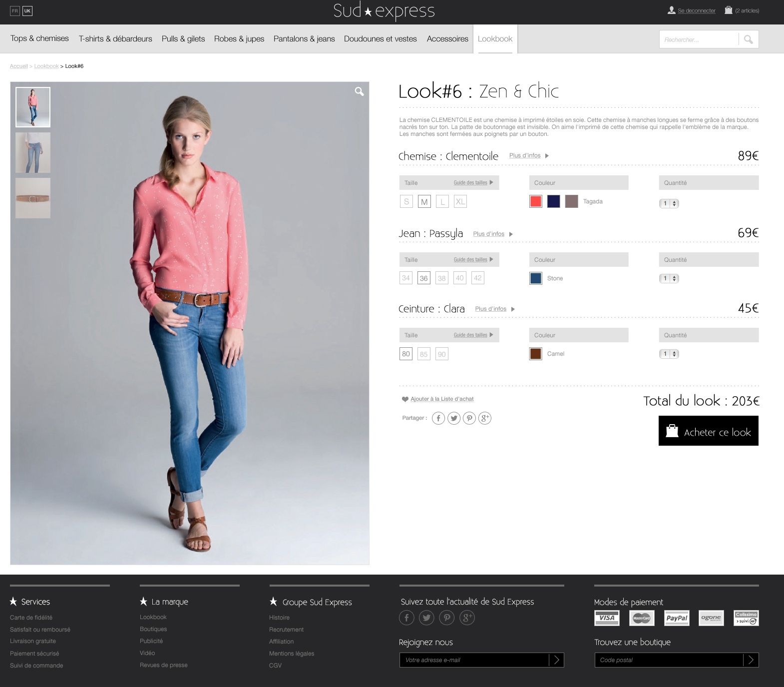Open the Lookbook tab

click(495, 38)
